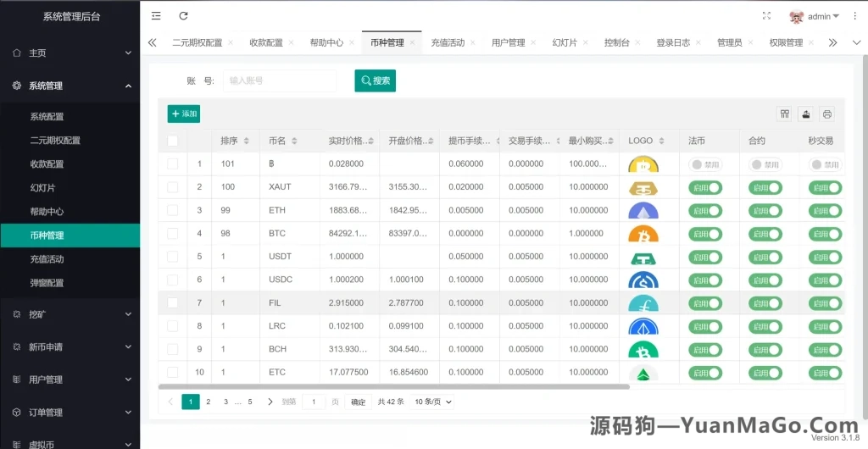Open the column filter icon
Viewport: 868px width, 449px height.
[784, 114]
